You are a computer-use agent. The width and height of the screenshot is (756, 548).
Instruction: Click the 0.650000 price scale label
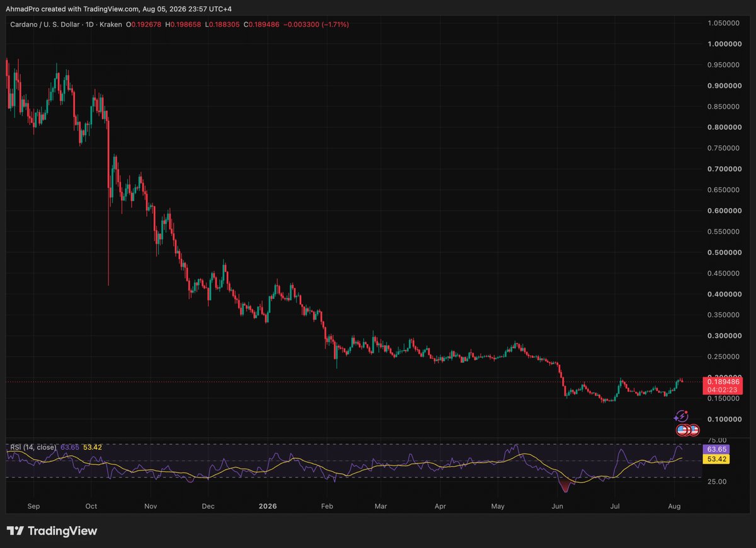point(724,190)
